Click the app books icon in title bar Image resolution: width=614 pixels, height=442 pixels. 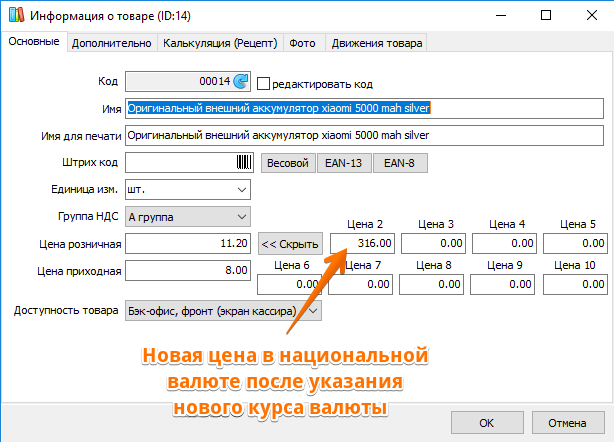pyautogui.click(x=17, y=15)
